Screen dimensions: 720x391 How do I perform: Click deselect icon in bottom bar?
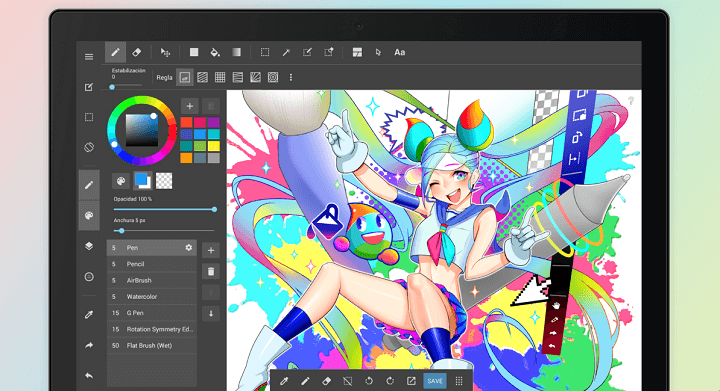pos(348,381)
